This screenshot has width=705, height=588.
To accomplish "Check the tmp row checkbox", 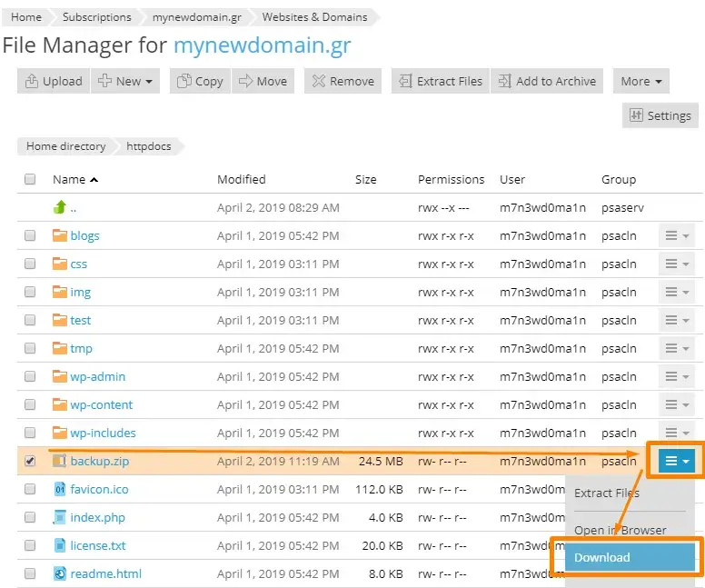I will (x=30, y=348).
